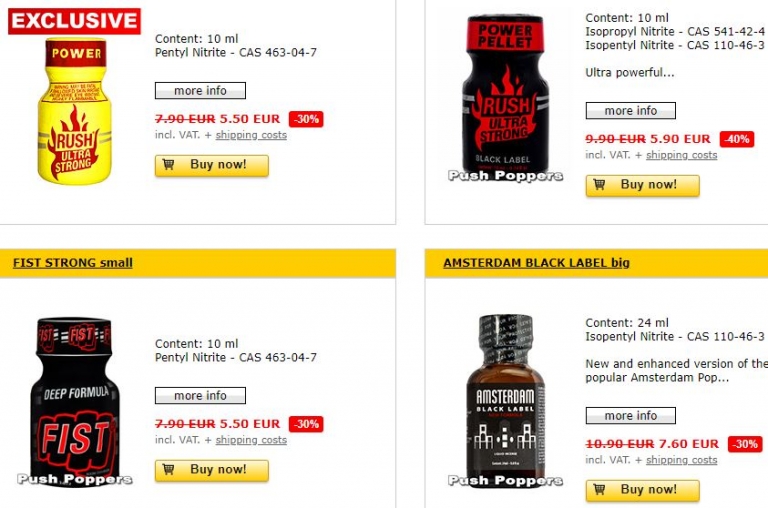
Task: Open the yellow Power Rush bottle image
Action: coord(74,111)
